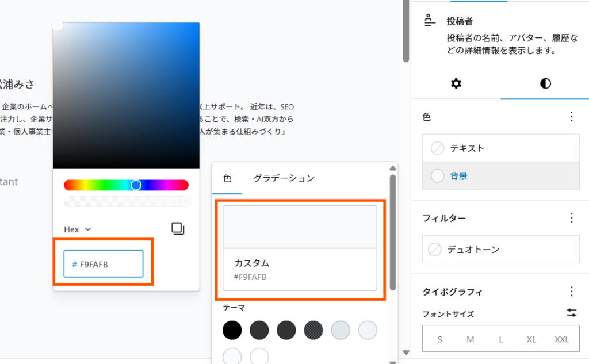Select the M font size
This screenshot has height=364, width=589.
[471, 339]
